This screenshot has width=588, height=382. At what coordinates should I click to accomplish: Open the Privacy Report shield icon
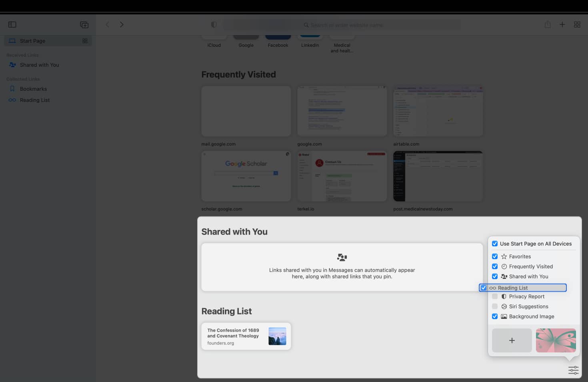coord(214,25)
